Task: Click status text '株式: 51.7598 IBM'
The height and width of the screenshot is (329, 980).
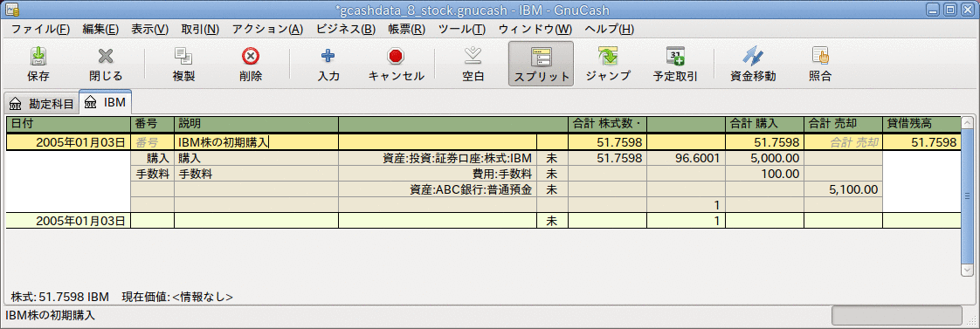Action: click(60, 297)
